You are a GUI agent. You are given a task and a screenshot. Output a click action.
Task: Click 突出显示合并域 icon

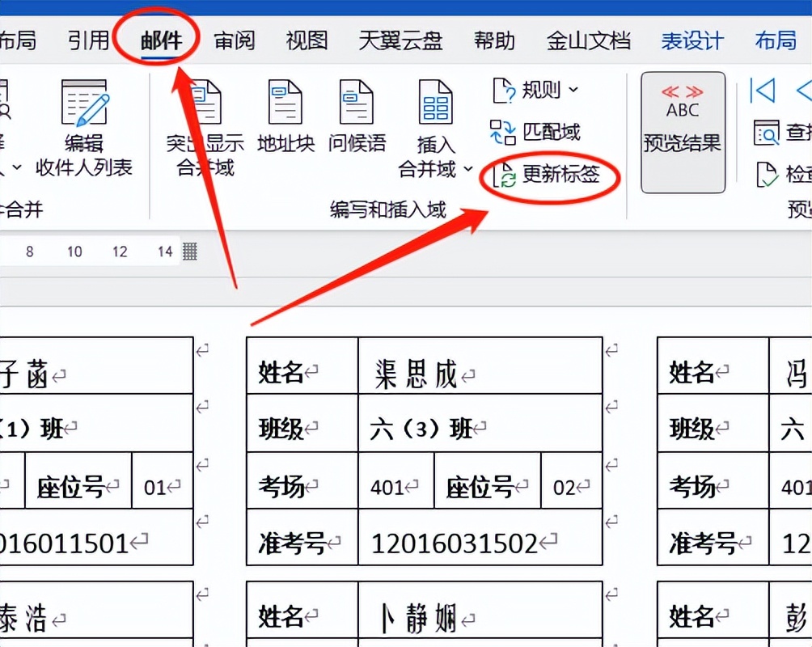[x=205, y=102]
